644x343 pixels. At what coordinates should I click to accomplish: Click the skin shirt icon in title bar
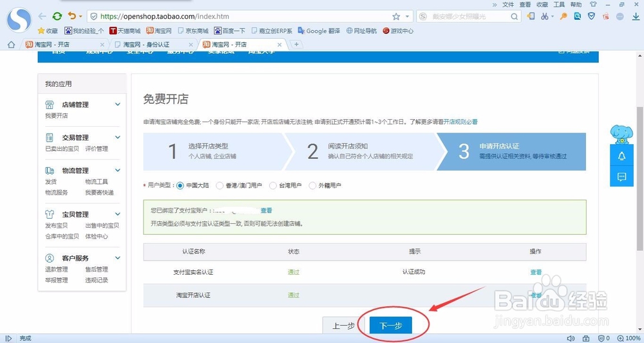593,5
